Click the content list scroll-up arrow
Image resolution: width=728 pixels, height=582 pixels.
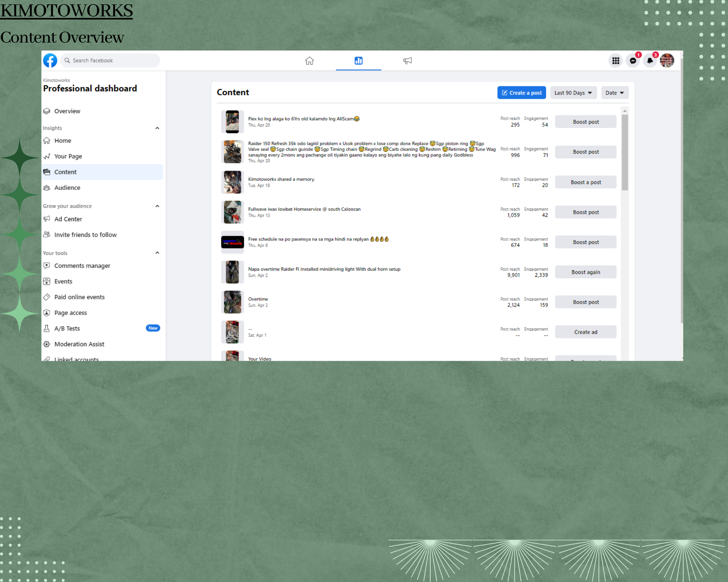625,111
